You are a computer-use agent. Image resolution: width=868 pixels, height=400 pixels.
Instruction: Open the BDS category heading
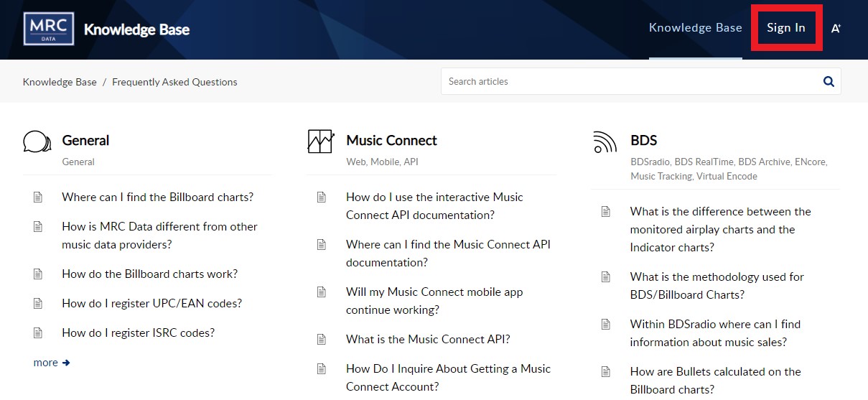tap(643, 141)
